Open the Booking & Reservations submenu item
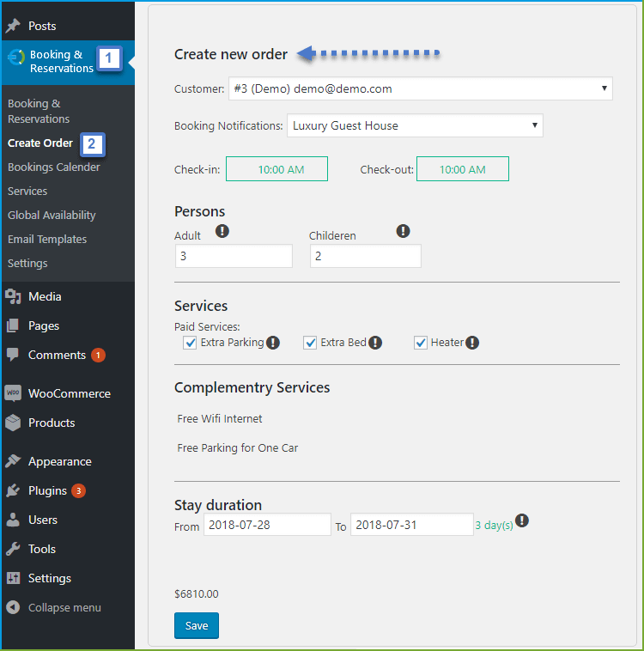644x651 pixels. click(39, 111)
